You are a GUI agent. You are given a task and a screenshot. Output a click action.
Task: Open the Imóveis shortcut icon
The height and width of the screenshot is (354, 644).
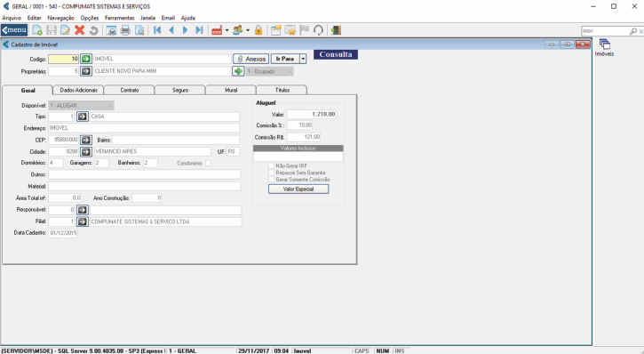point(604,47)
